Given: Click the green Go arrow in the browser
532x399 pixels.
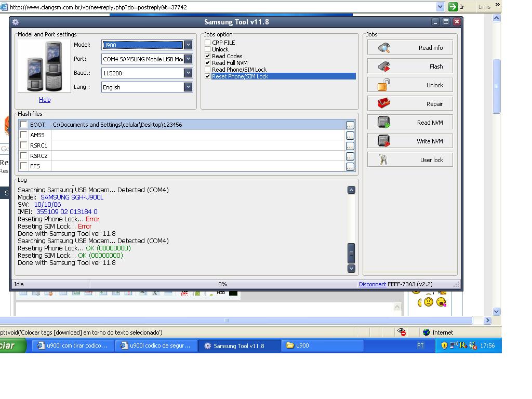Looking at the screenshot, I should coord(453,6).
